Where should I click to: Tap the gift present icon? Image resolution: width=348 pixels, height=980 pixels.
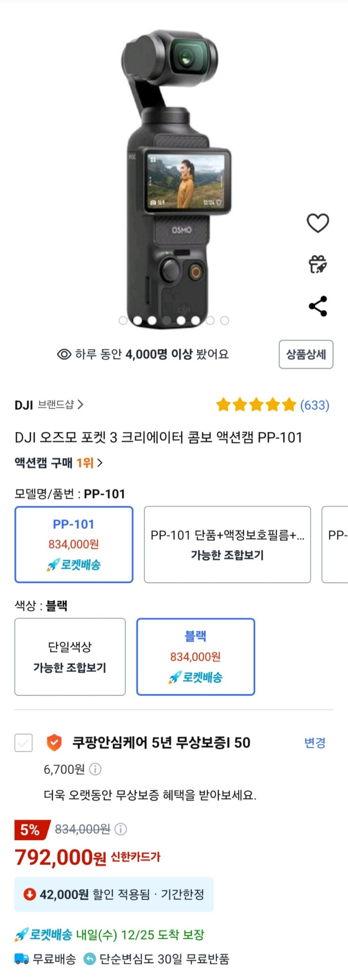(x=318, y=264)
